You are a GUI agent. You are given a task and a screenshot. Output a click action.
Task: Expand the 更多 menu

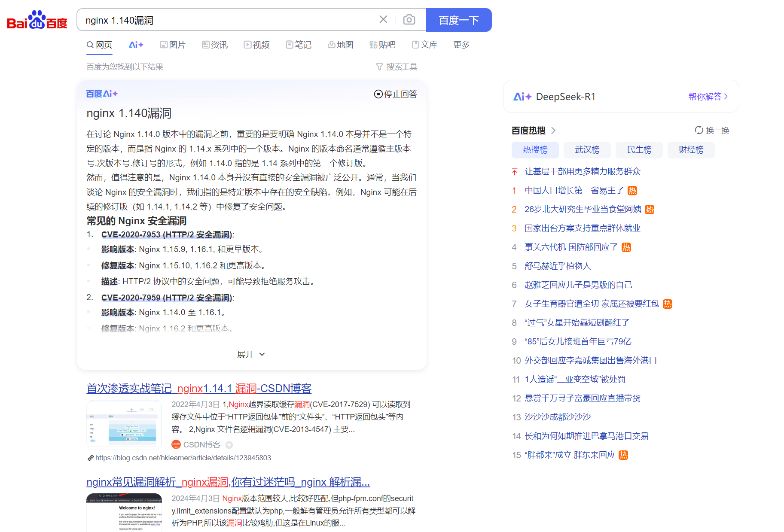[461, 45]
